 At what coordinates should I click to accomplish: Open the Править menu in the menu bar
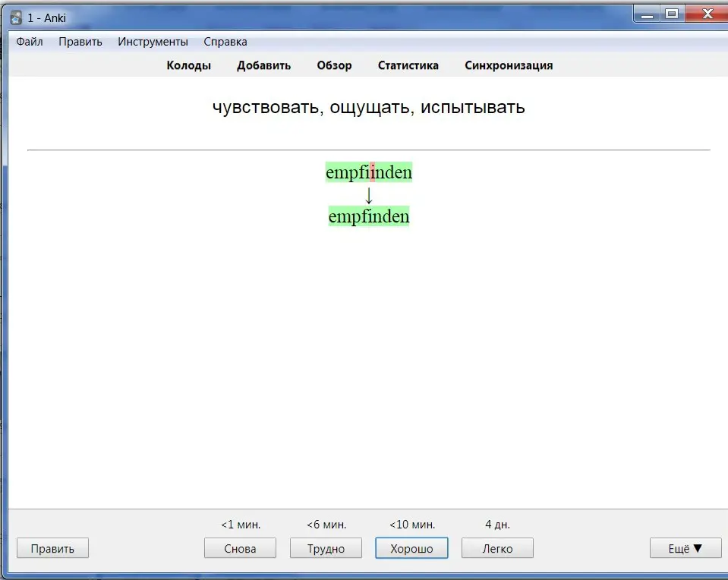pyautogui.click(x=80, y=42)
